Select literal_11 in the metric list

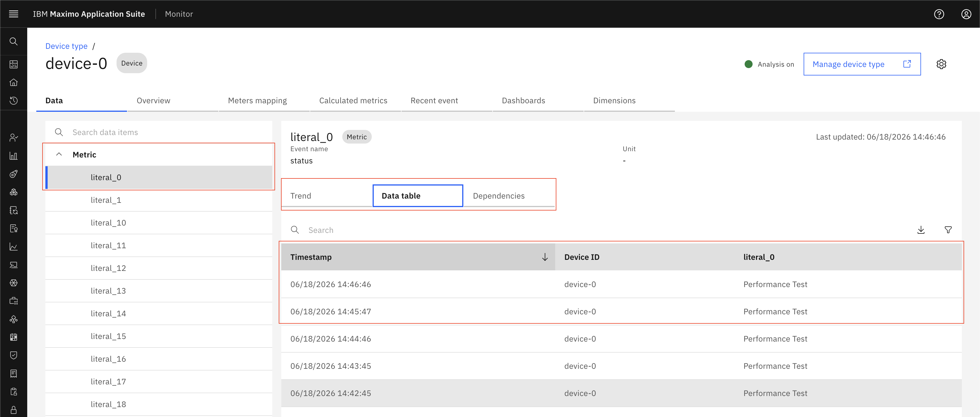[x=159, y=245]
